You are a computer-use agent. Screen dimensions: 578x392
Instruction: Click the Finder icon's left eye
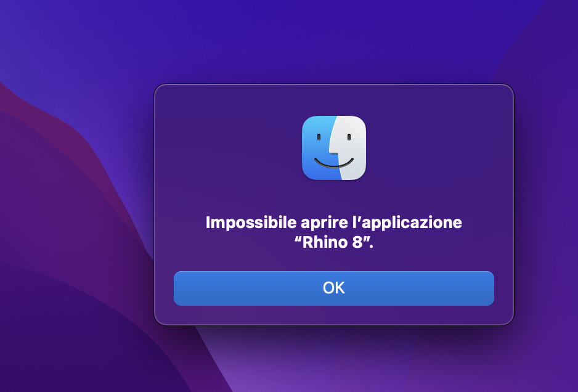[x=319, y=137]
